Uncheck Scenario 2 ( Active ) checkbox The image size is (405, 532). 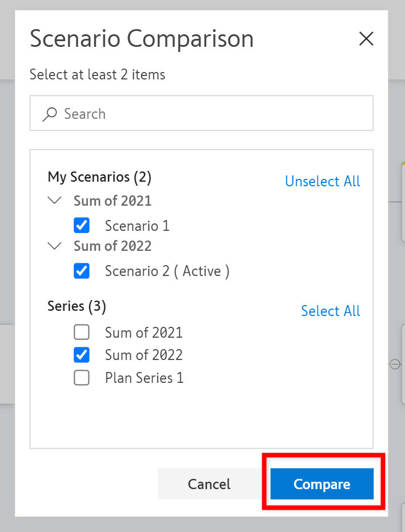[82, 271]
